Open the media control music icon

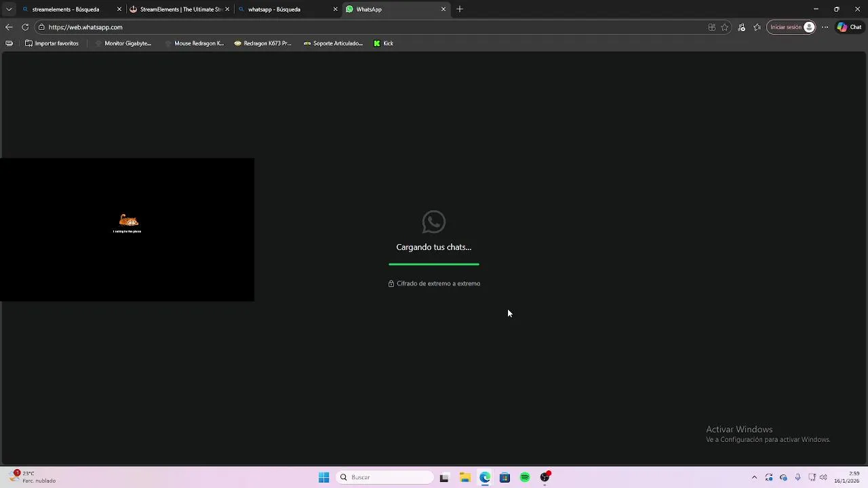click(741, 27)
